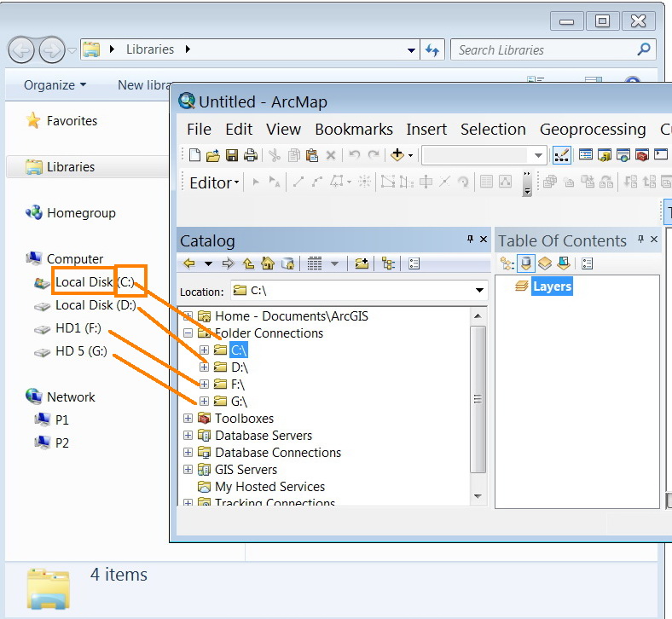The height and width of the screenshot is (619, 672).
Task: Click the Add Data yellow diamond icon
Action: (x=397, y=154)
